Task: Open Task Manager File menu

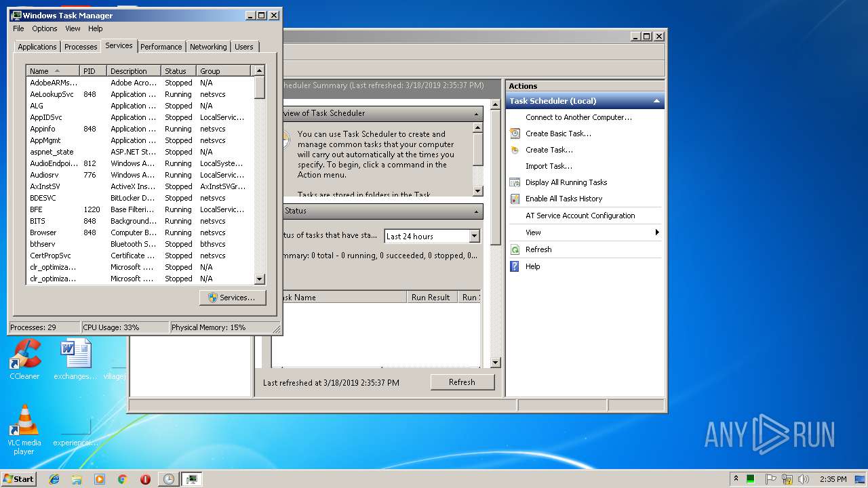Action: coord(18,28)
